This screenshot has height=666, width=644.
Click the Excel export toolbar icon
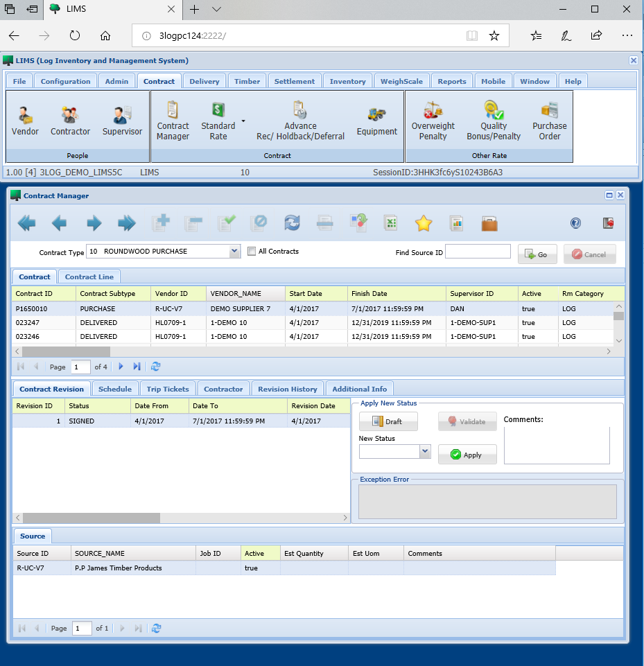tap(391, 223)
